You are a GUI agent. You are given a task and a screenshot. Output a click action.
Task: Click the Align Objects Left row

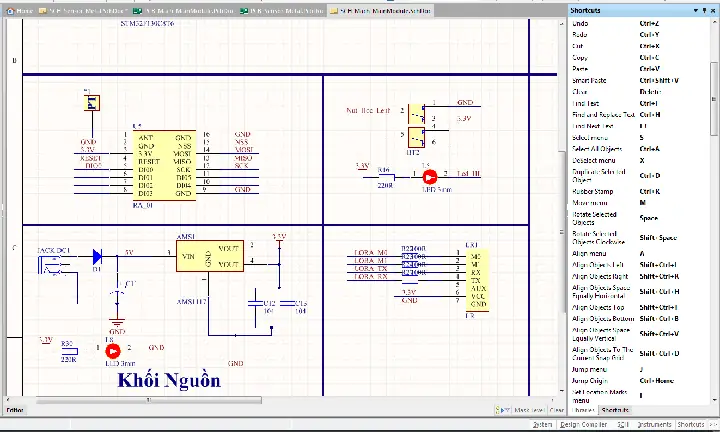click(638, 265)
